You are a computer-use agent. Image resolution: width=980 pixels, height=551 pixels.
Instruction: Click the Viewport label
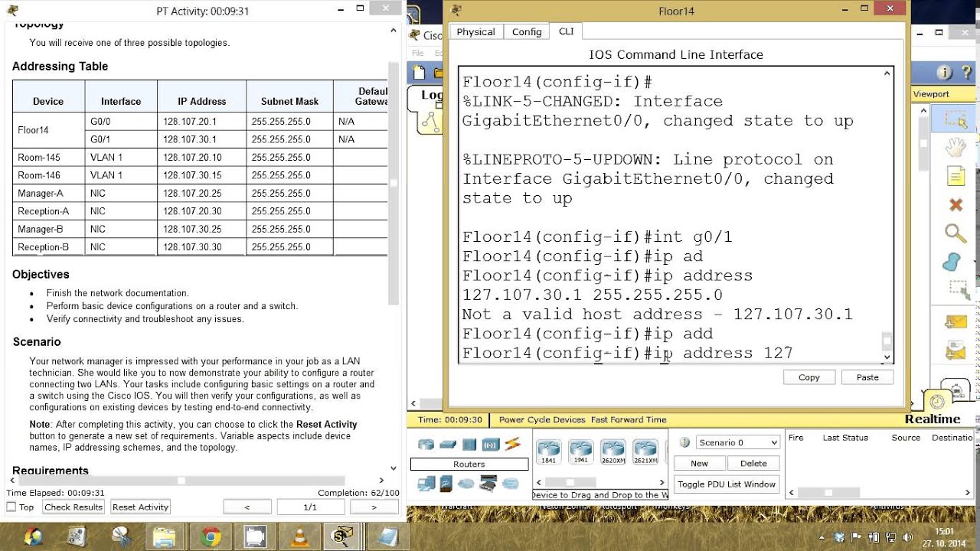[x=931, y=94]
